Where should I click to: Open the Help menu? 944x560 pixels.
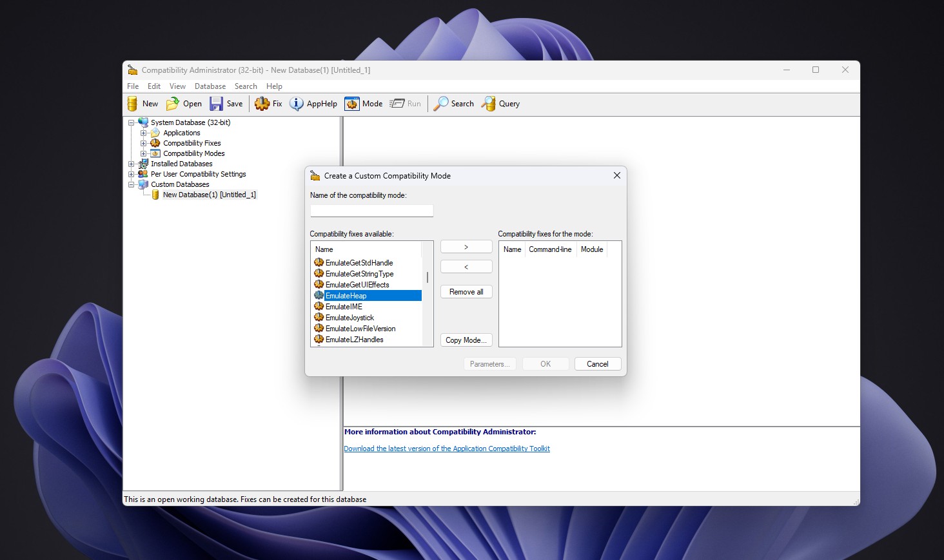(274, 86)
